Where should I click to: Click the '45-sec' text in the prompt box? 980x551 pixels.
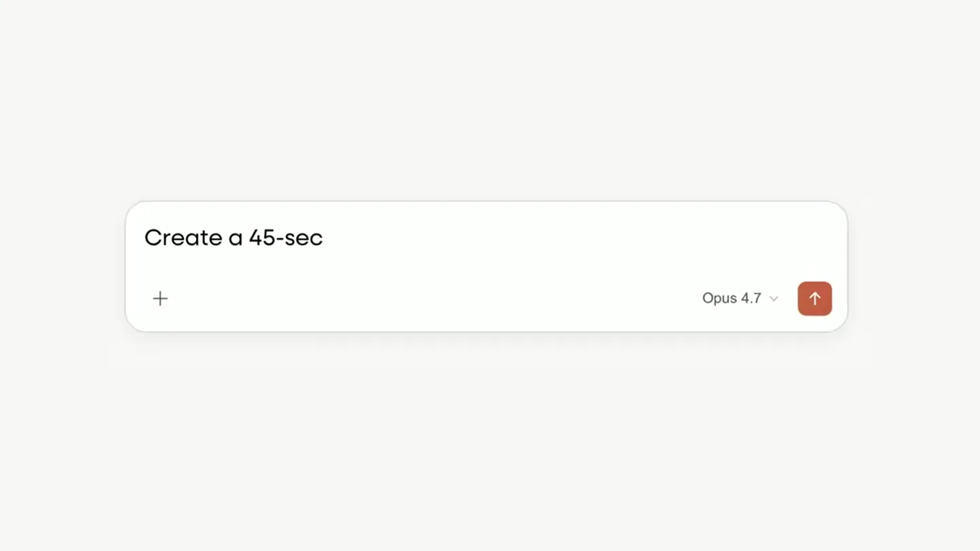click(285, 237)
